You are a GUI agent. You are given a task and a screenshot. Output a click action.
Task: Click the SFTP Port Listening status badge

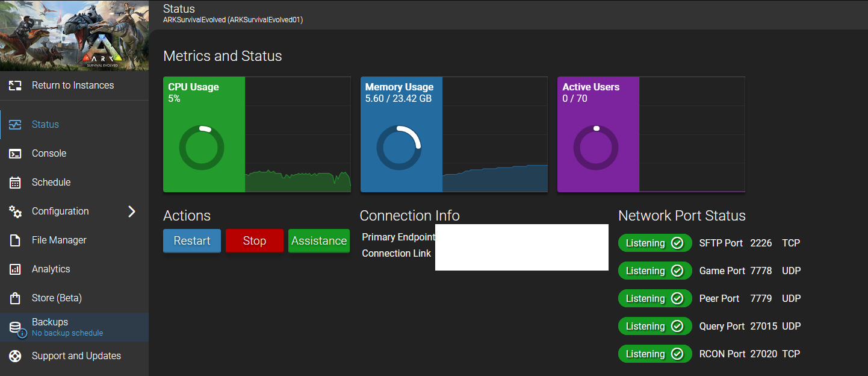655,243
